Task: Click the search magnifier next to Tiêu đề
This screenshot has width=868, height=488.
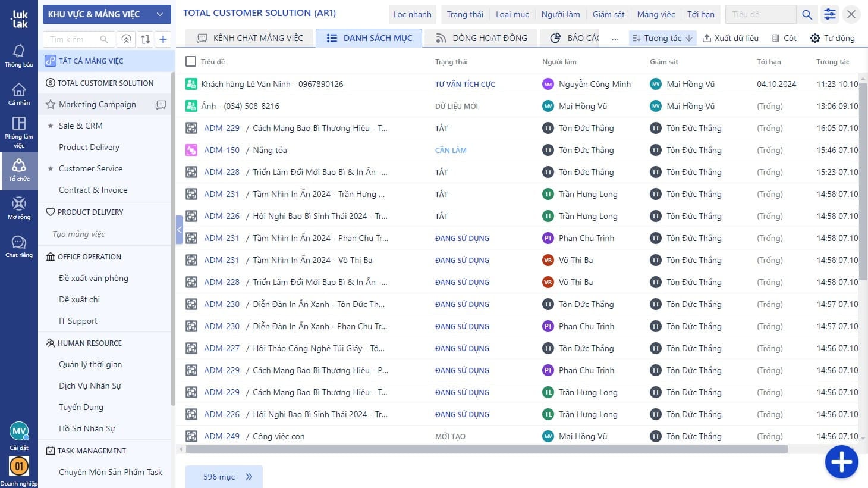Action: click(807, 14)
